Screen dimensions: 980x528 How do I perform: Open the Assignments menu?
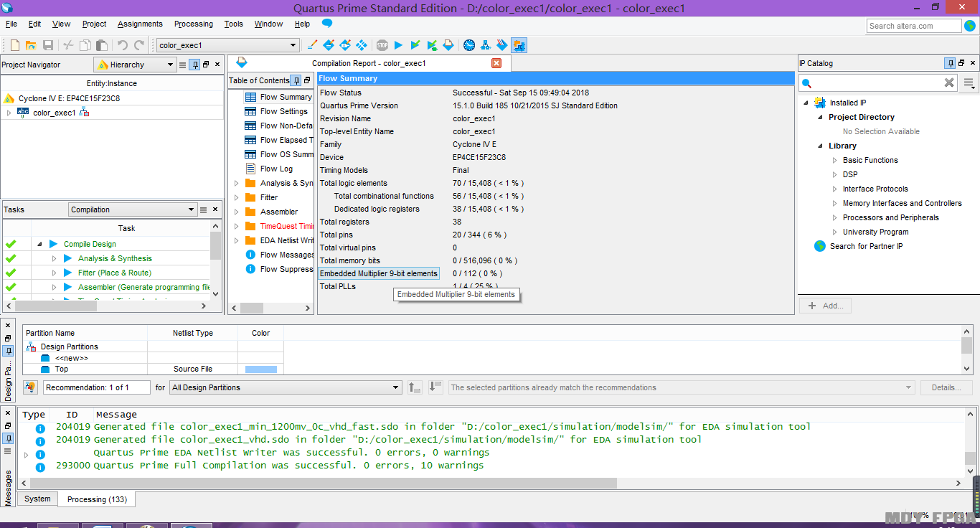coord(140,24)
